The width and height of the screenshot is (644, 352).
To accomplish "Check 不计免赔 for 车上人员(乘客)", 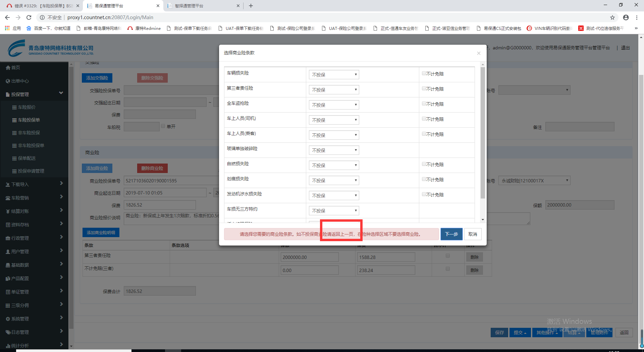I will [424, 134].
